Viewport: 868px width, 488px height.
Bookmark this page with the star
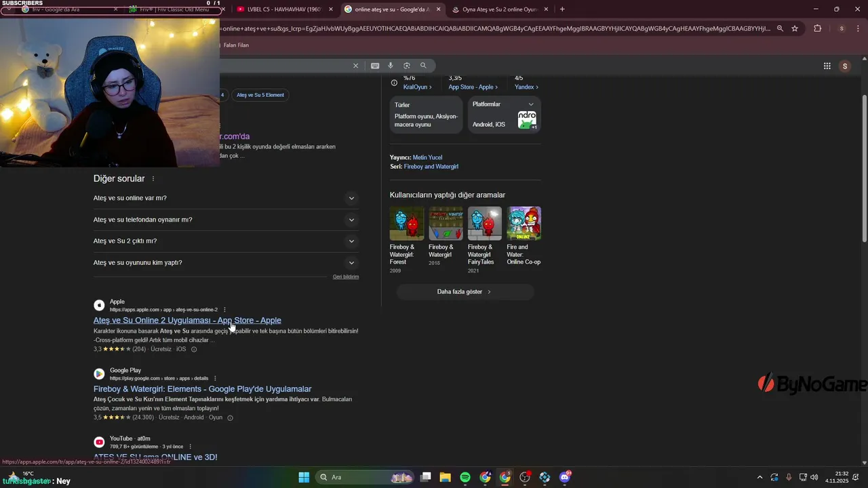coord(795,28)
